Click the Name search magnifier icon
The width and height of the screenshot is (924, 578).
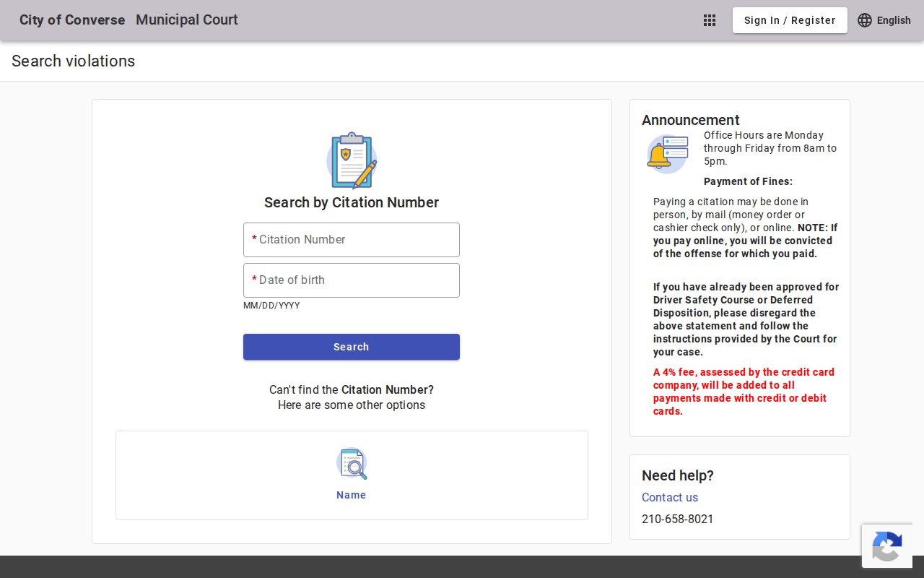352,464
